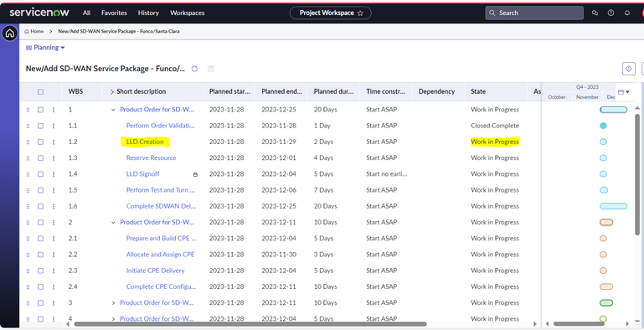Screen dimensions: 644x330
Task: Open the three-dot menu for LLD Creation row
Action: coord(54,142)
